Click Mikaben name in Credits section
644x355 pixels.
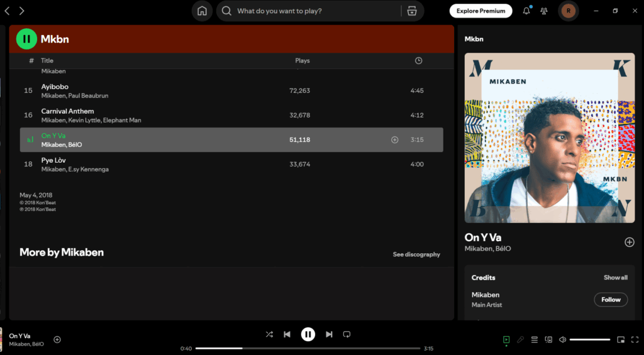click(x=486, y=295)
